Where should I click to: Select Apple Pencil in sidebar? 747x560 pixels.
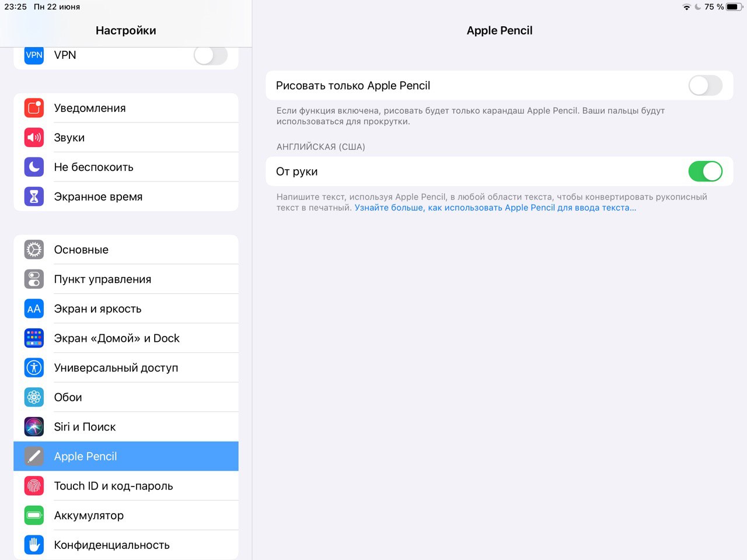point(126,456)
